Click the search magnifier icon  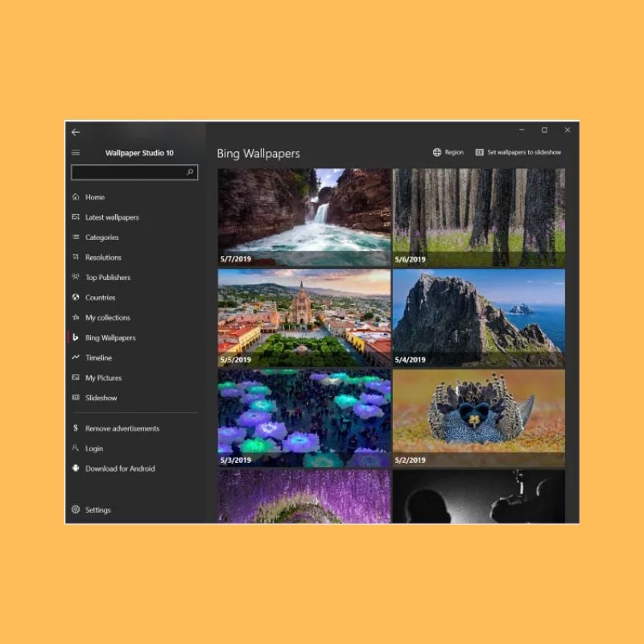pyautogui.click(x=190, y=172)
